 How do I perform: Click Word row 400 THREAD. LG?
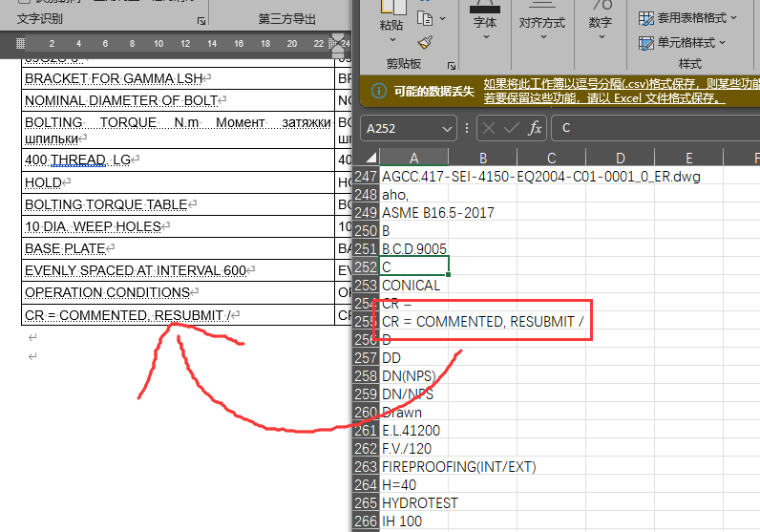point(178,160)
